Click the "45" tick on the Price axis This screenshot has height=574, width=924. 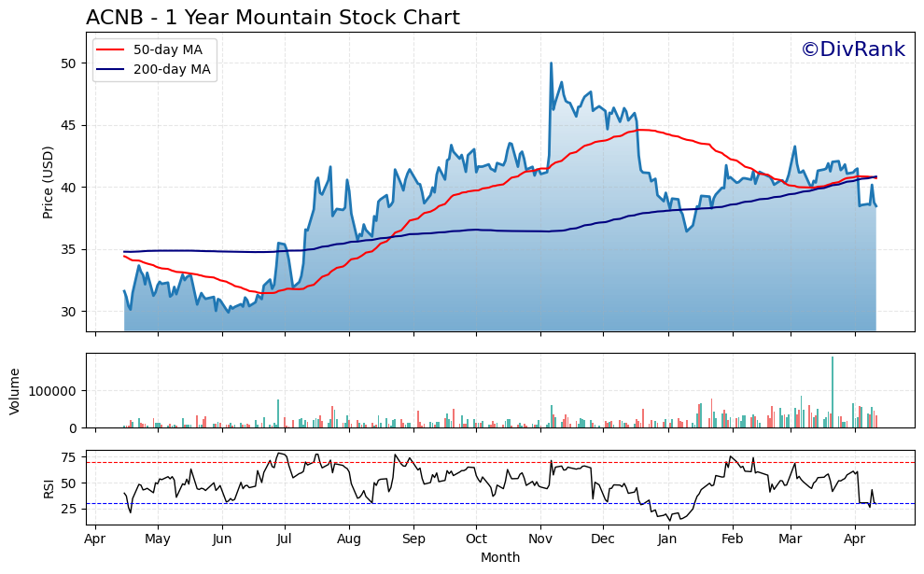click(x=69, y=125)
